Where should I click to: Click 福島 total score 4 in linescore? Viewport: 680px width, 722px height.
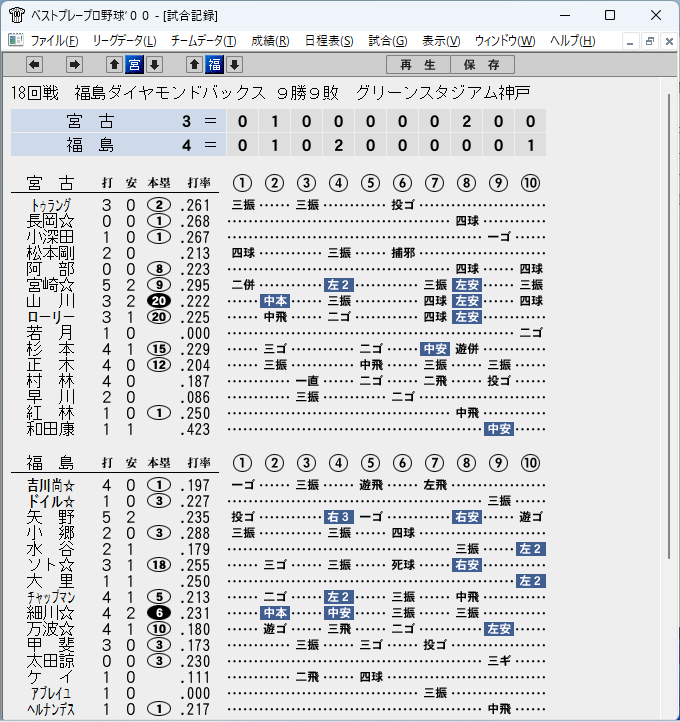[x=186, y=145]
